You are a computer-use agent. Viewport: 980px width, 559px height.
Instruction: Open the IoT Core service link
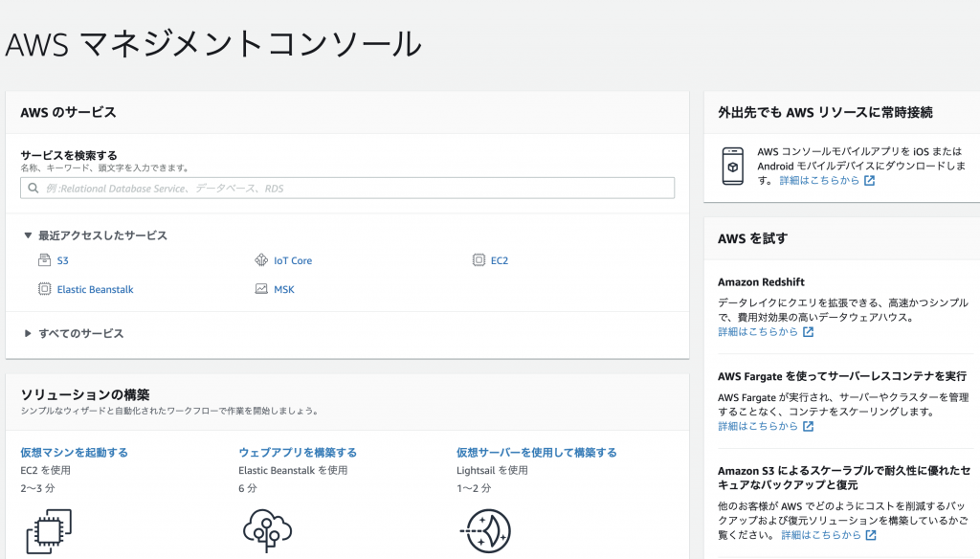(x=293, y=260)
